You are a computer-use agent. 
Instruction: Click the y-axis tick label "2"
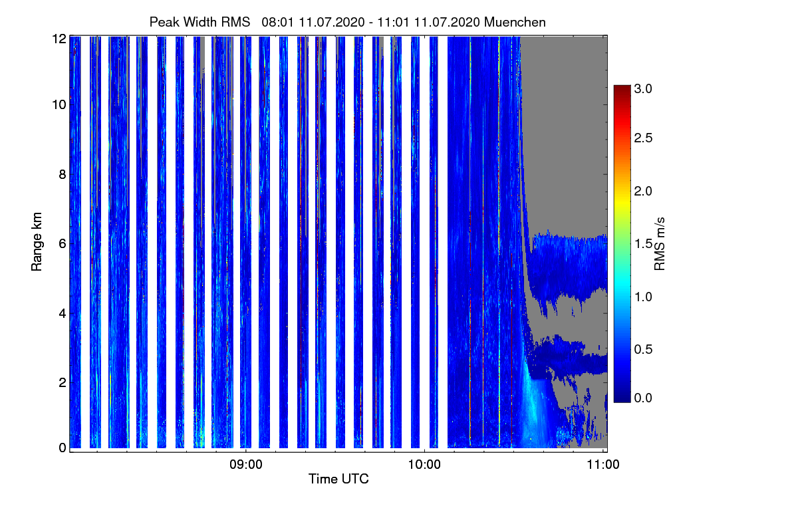tap(63, 382)
